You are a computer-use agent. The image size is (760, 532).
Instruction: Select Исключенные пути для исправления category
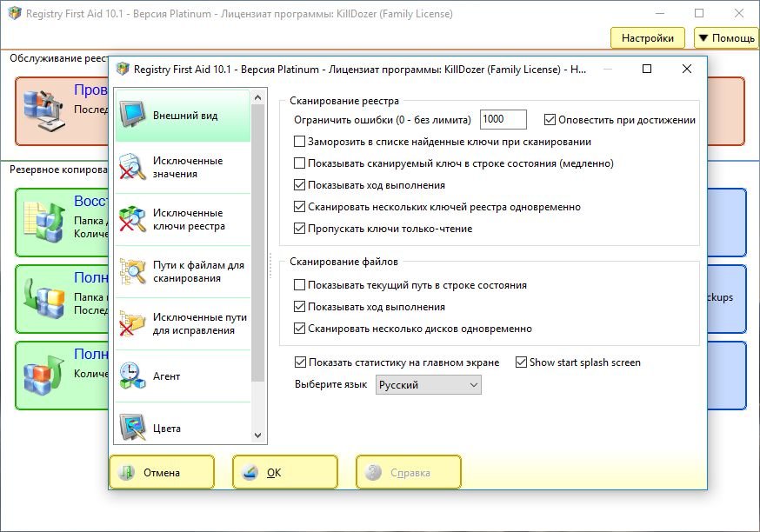(183, 323)
